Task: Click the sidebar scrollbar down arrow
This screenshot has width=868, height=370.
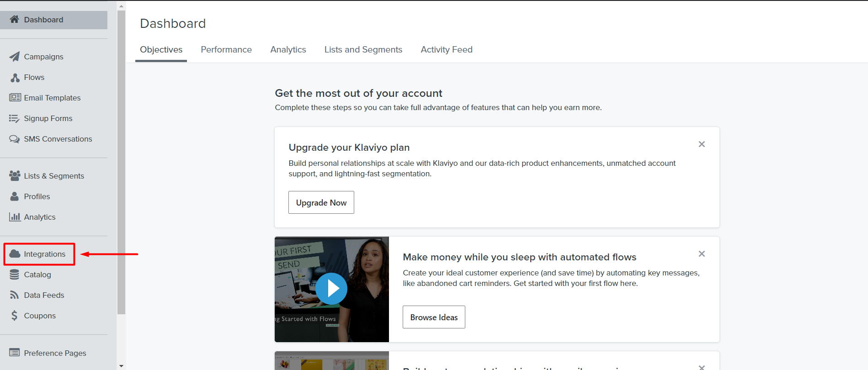Action: (121, 366)
